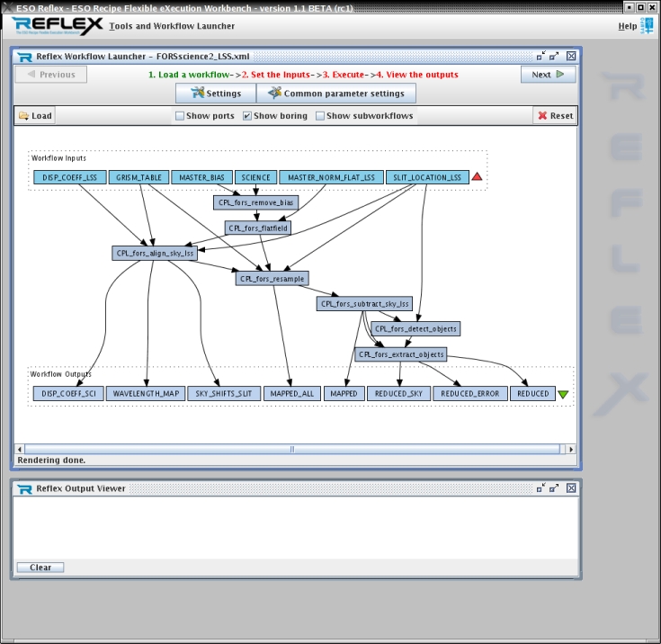661x644 pixels.
Task: Select the CPL_fors_resample node
Action: click(272, 278)
